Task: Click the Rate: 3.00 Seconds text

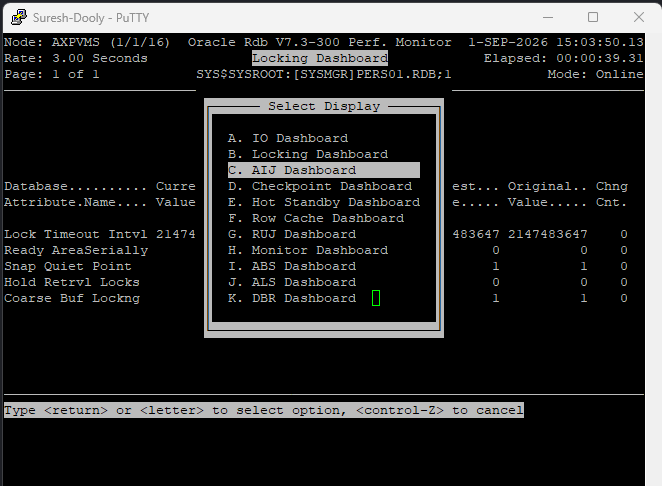Action: point(76,58)
